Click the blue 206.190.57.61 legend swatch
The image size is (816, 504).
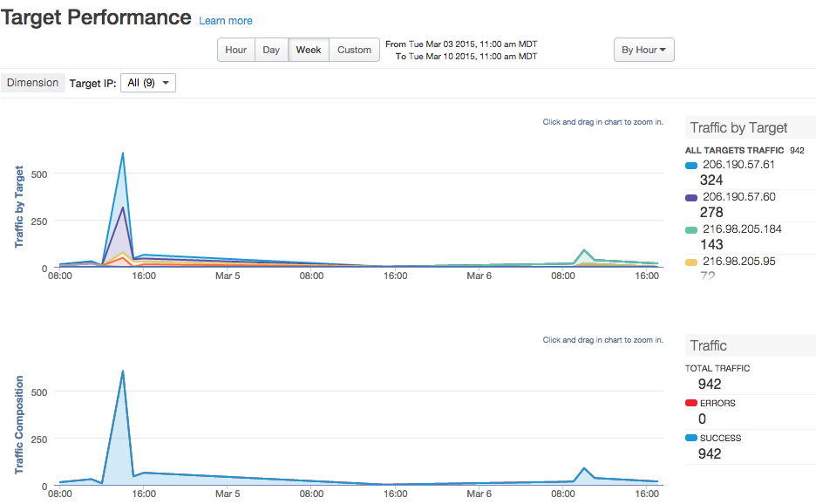[691, 165]
